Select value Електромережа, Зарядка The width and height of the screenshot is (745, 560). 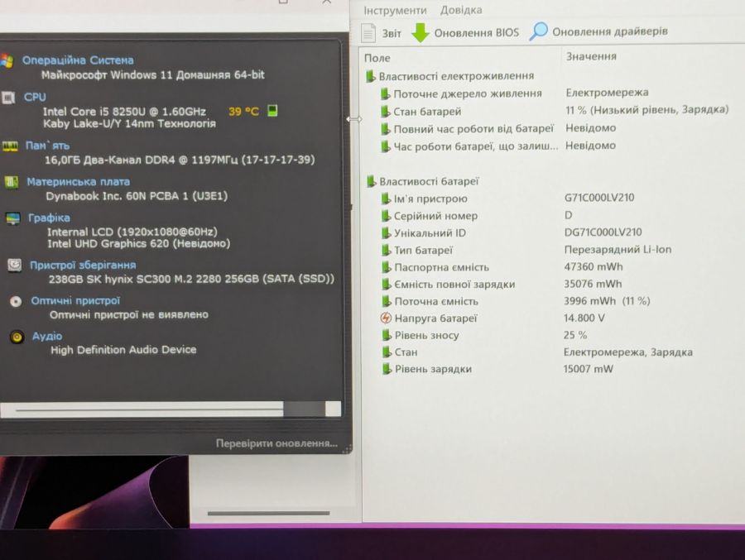point(627,352)
